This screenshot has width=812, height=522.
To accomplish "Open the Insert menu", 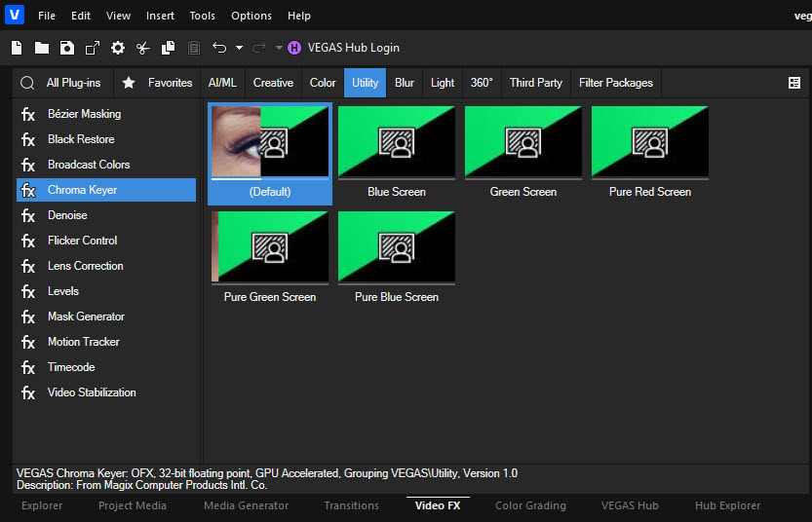I will pos(160,16).
